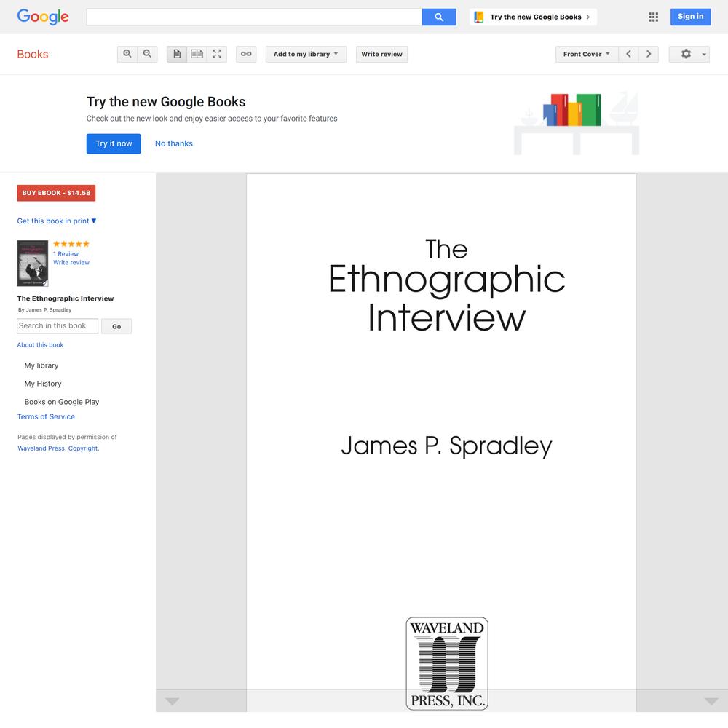Click the blue search magnifier button
The height and width of the screenshot is (728, 728).
click(x=439, y=17)
